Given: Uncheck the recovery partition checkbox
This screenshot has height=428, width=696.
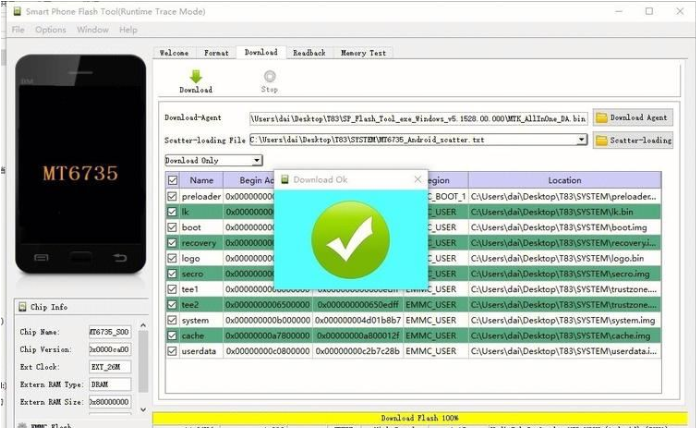Looking at the screenshot, I should (x=173, y=243).
